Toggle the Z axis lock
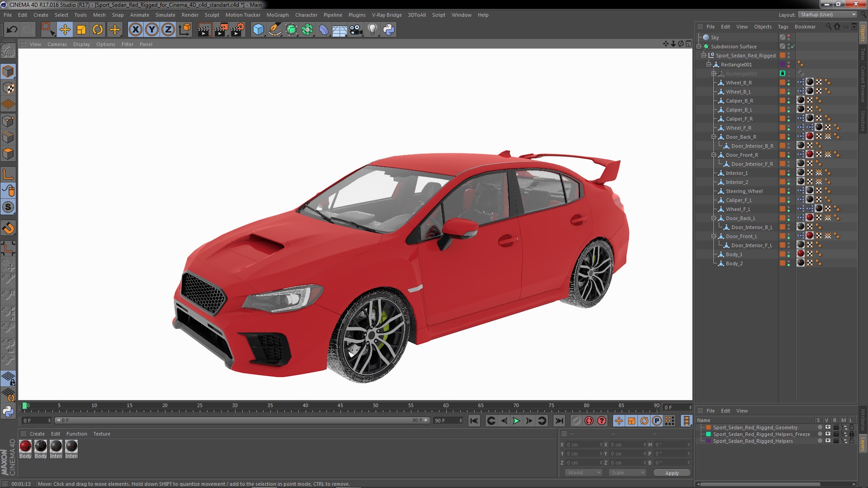Image resolution: width=868 pixels, height=488 pixels. pos(168,30)
